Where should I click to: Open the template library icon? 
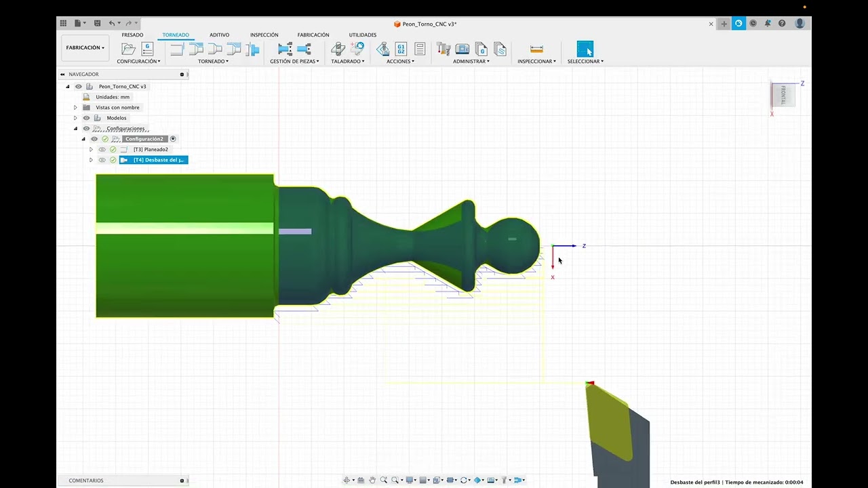point(500,49)
